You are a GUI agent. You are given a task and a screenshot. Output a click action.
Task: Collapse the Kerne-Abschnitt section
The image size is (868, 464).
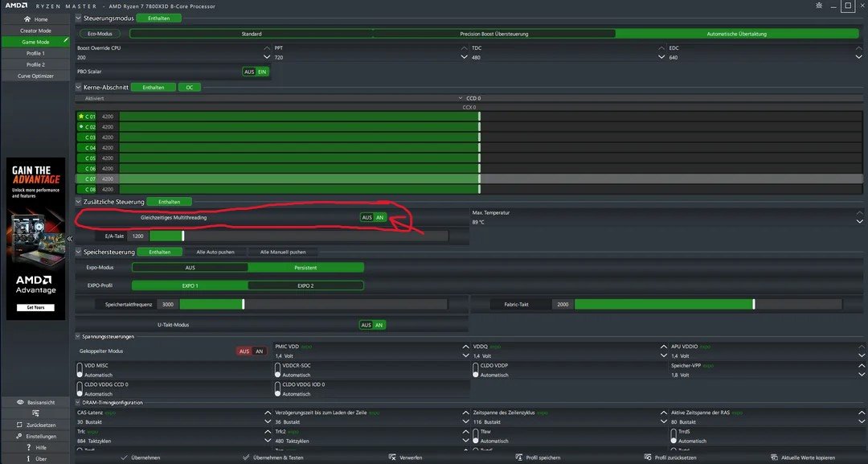[x=78, y=87]
